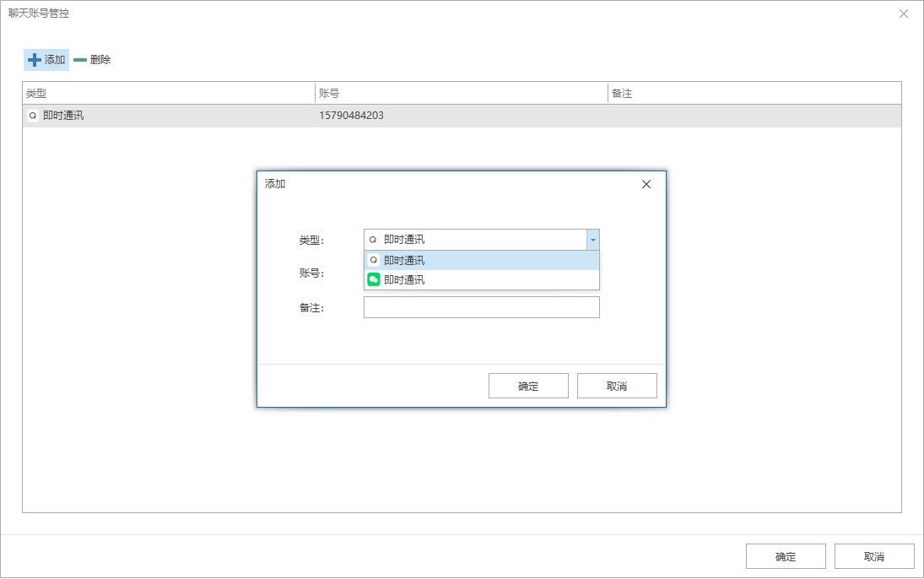Click the 类型 combo box showing 即时通讯
This screenshot has width=924, height=579.
click(x=482, y=240)
